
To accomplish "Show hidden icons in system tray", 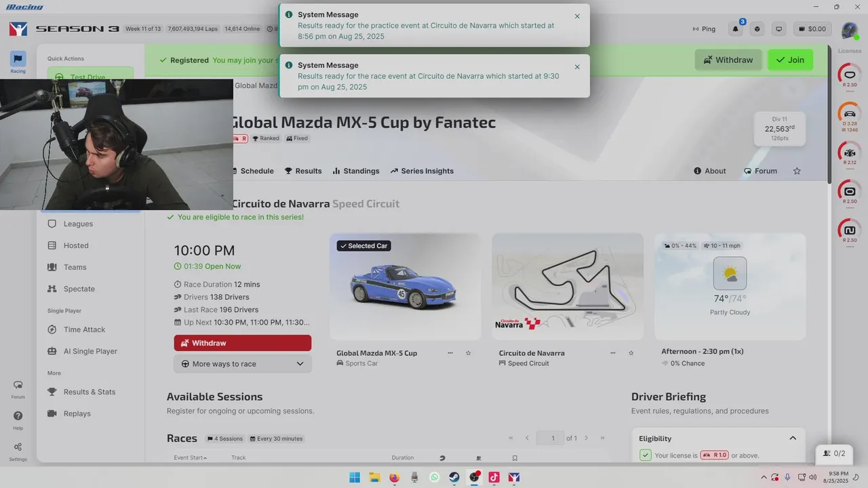I will 764,477.
